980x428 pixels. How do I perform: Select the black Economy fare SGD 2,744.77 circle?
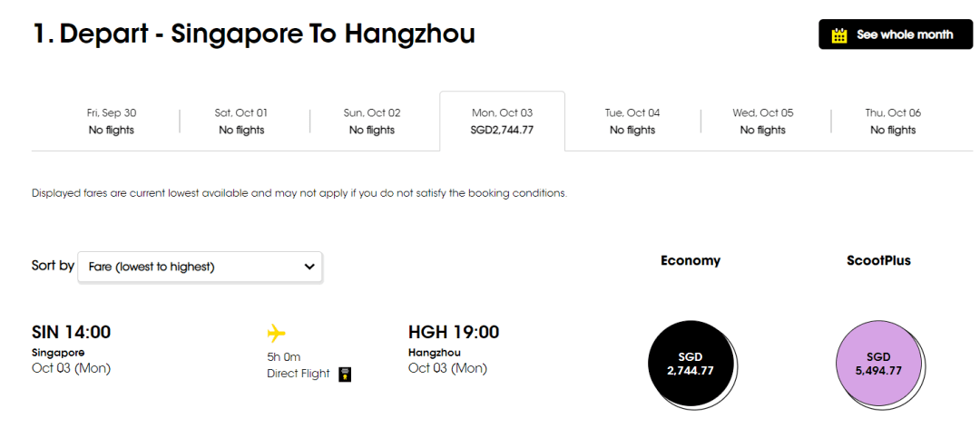click(691, 363)
